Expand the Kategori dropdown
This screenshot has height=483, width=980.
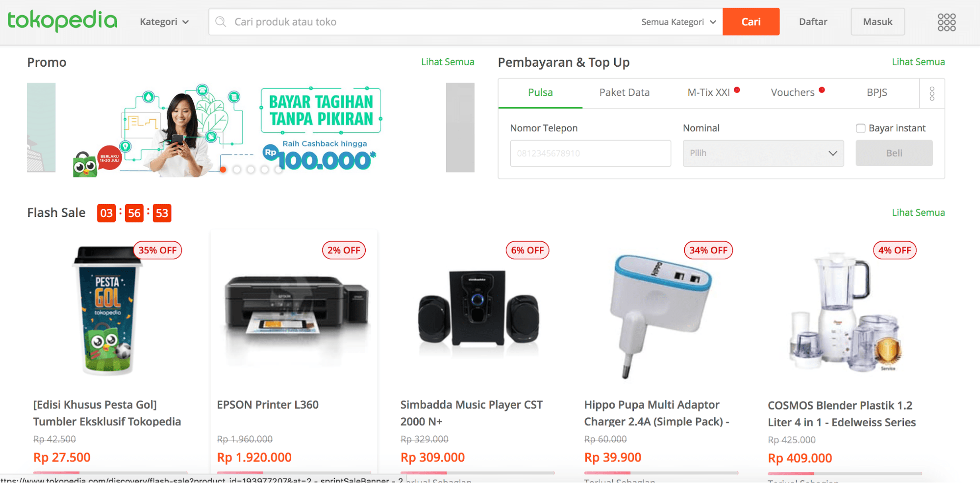pos(164,22)
